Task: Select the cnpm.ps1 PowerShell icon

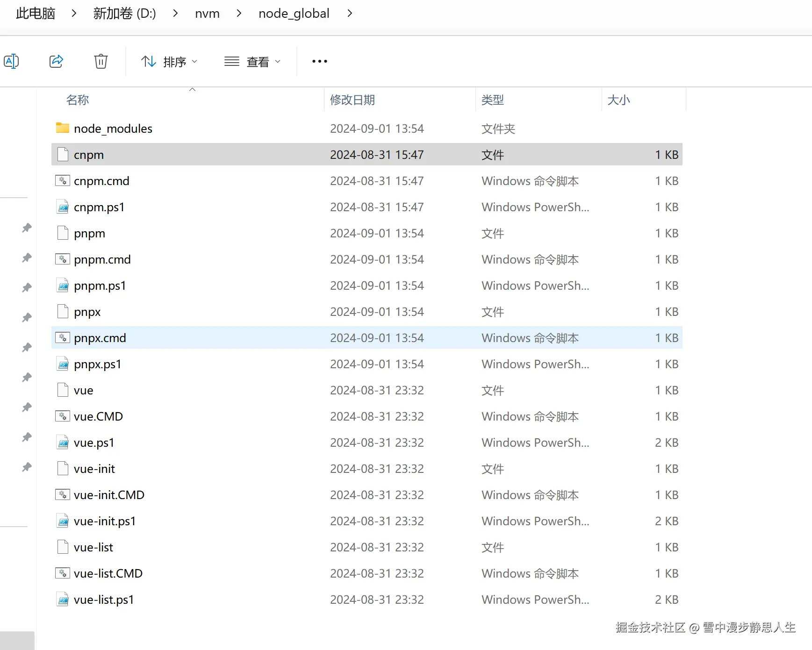Action: pos(63,207)
